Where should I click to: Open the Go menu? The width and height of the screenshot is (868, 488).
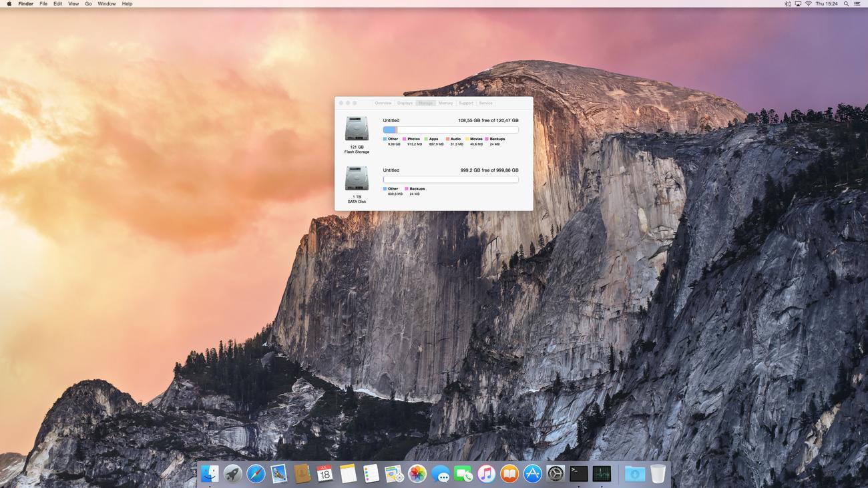coord(88,4)
